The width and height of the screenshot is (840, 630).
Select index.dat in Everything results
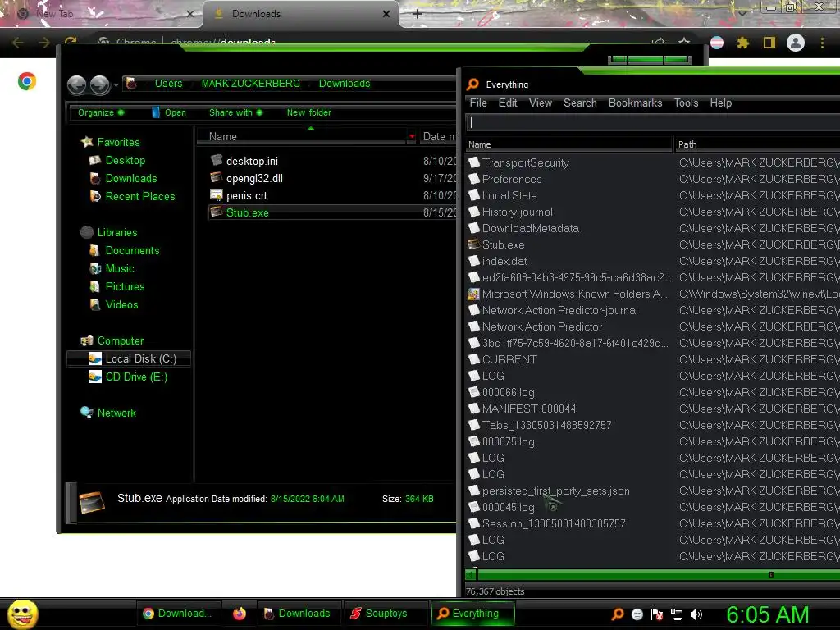pyautogui.click(x=504, y=261)
